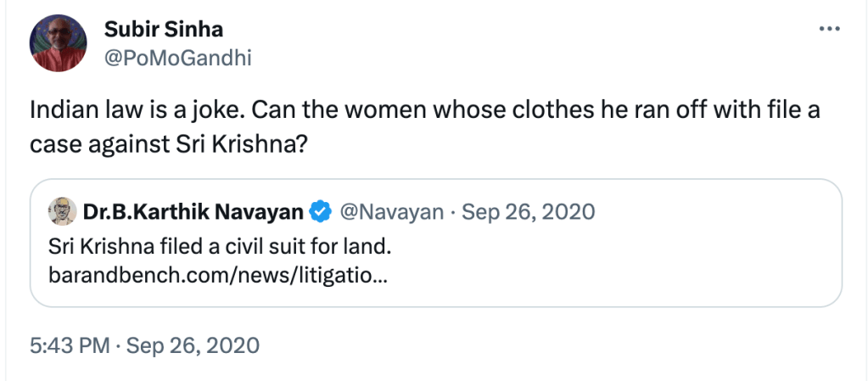Click the Sep 26, 2020 date below the quoted card
868x381 pixels.
193,345
